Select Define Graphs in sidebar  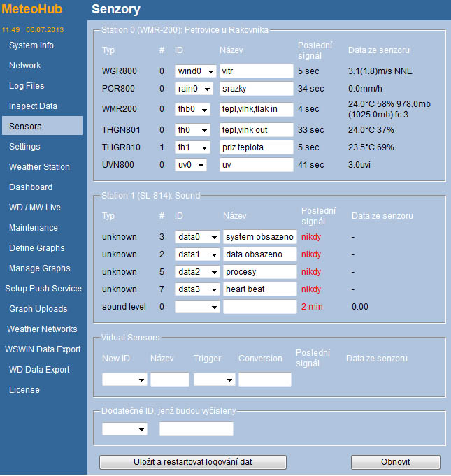coord(37,248)
